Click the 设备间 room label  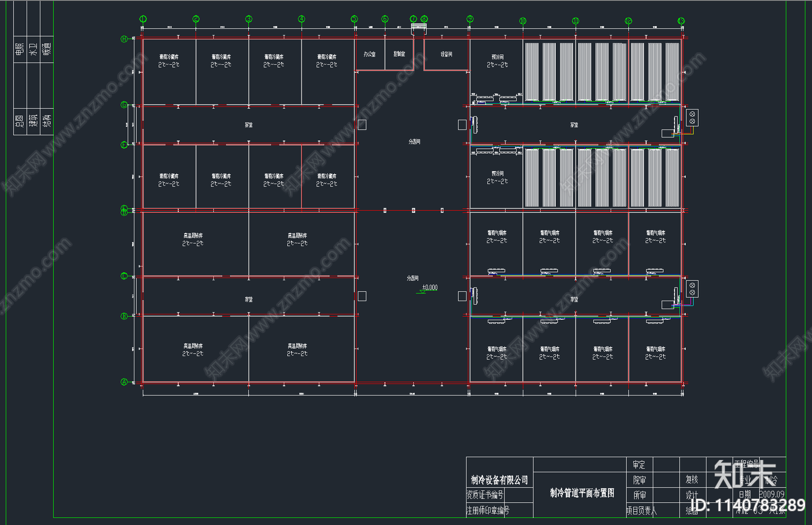[446, 54]
